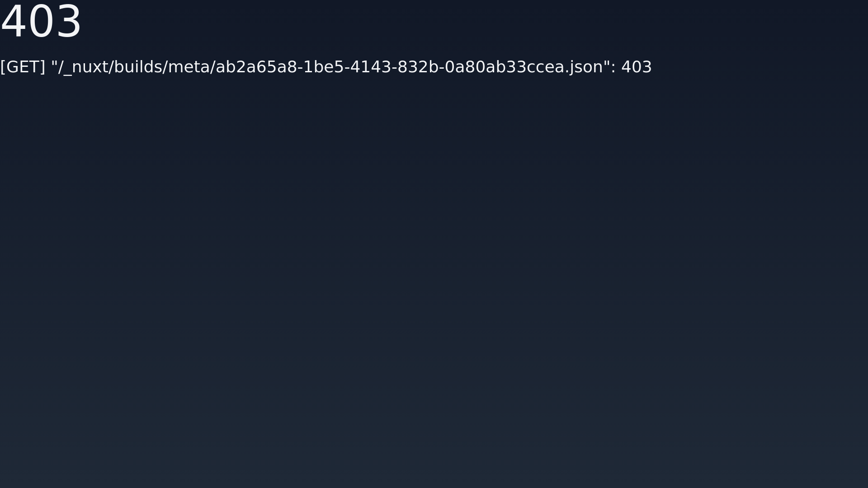
Task: Click the trailing 403 status code
Action: click(x=637, y=67)
